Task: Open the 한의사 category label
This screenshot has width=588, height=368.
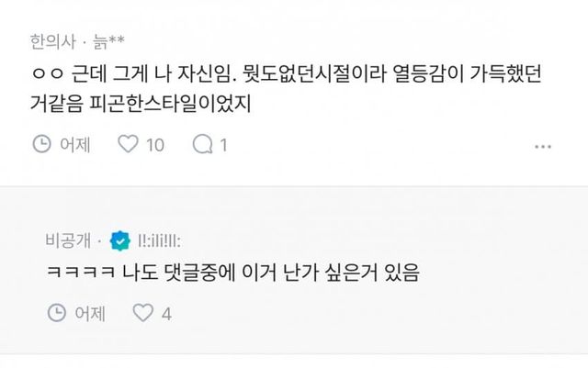Action: [x=49, y=40]
